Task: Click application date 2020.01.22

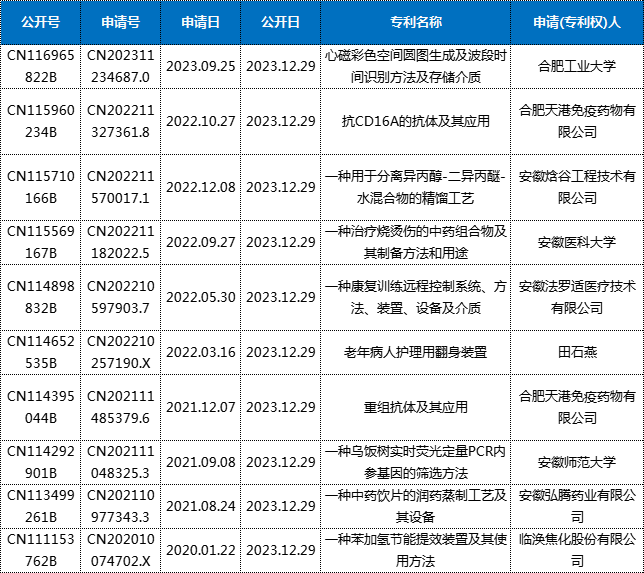Action: click(x=200, y=550)
